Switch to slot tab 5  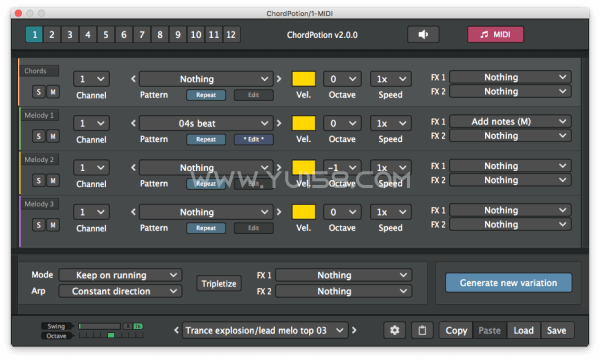click(x=106, y=34)
